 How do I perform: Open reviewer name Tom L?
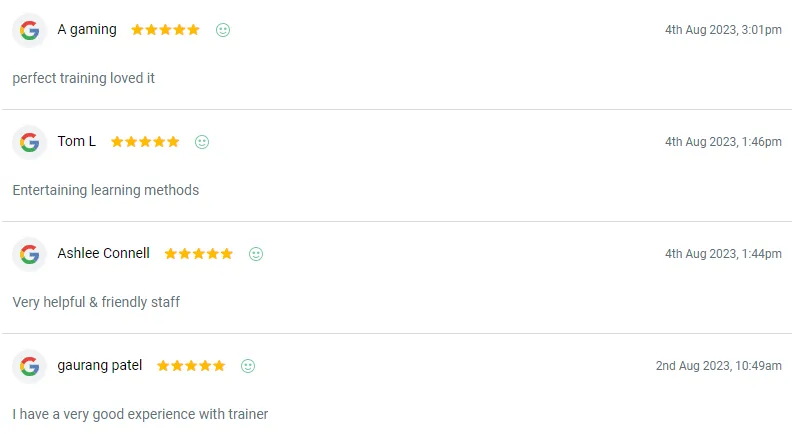(77, 142)
